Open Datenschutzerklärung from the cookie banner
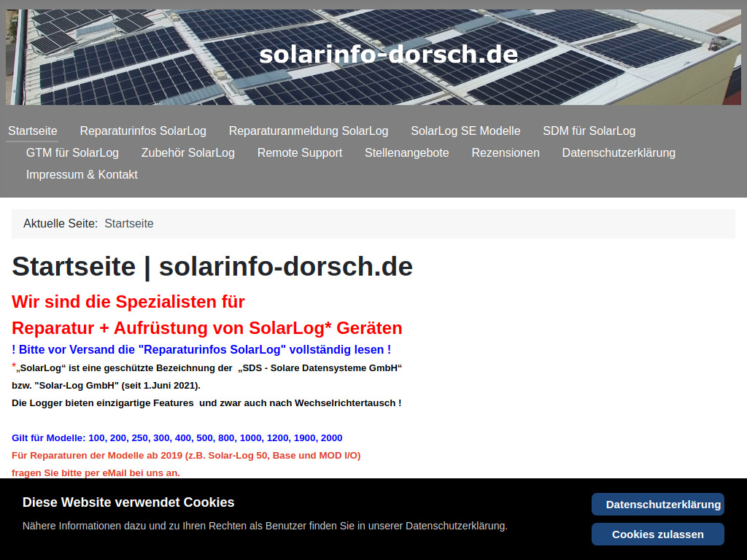Screen dimensions: 747x560 (657, 504)
